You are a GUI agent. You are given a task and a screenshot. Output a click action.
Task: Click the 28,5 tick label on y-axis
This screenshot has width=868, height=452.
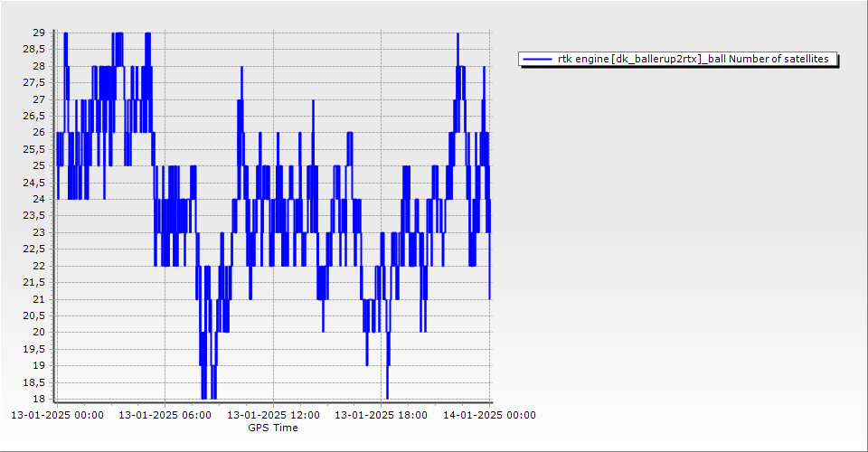pos(33,49)
